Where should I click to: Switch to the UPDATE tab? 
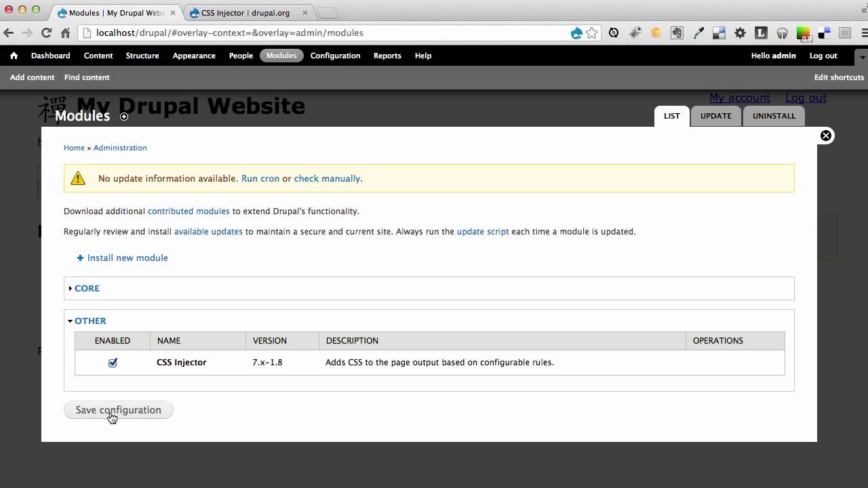(x=715, y=116)
